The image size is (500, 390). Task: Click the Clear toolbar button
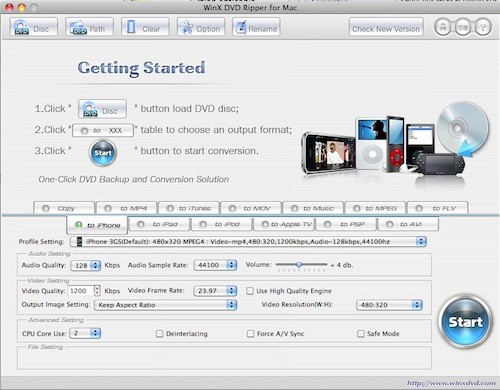(145, 27)
